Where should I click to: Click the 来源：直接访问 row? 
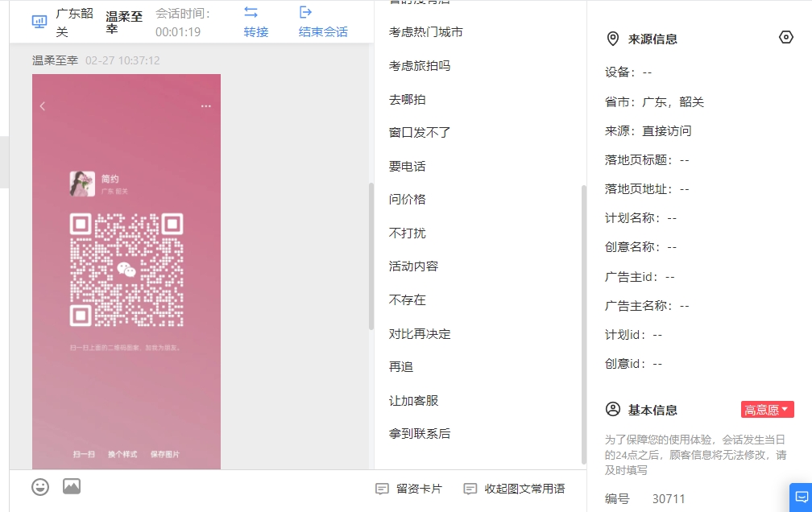[648, 131]
